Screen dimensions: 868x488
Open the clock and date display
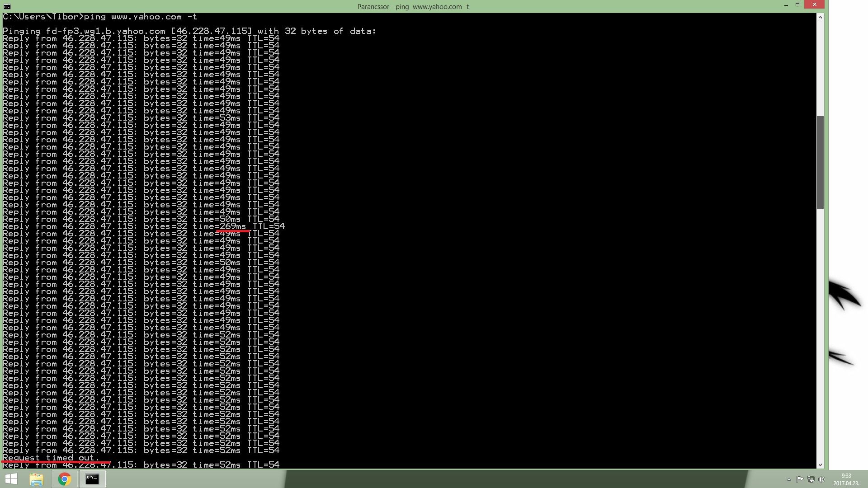coord(846,479)
